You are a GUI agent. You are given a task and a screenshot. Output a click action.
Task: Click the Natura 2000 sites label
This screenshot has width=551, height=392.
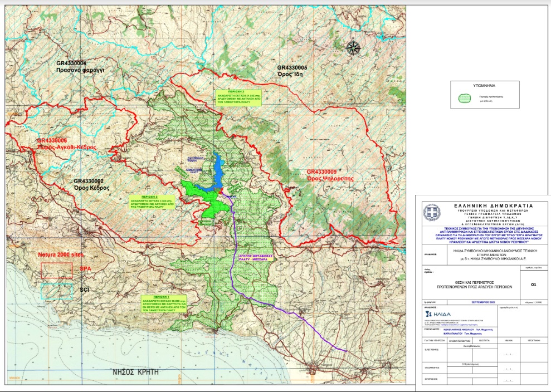pyautogui.click(x=61, y=254)
